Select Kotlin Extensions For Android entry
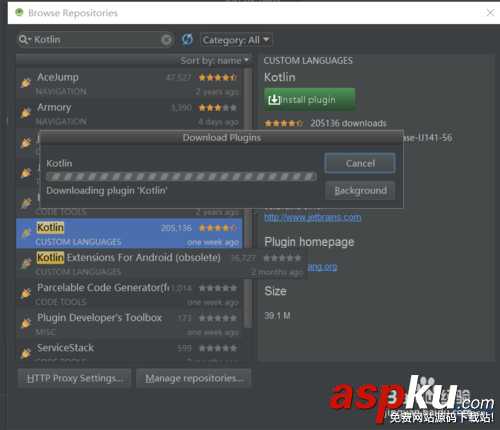500x430 pixels. point(161,264)
